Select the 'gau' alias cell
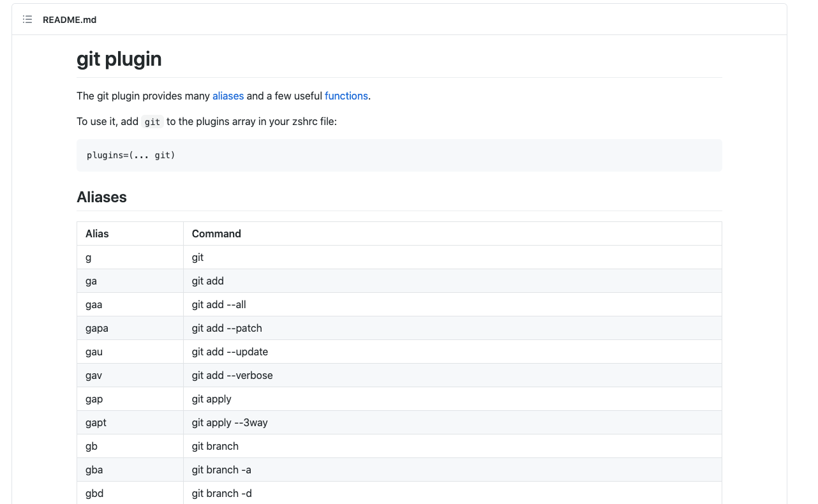Viewport: 818px width, 504px height. pyautogui.click(x=130, y=352)
